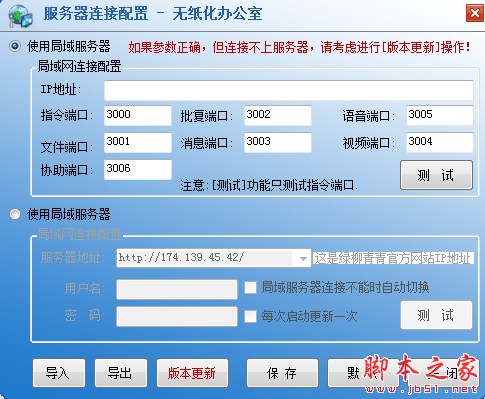Image resolution: width=485 pixels, height=399 pixels.
Task: Open the 服务器地址 dropdown arrow
Action: coord(303,258)
